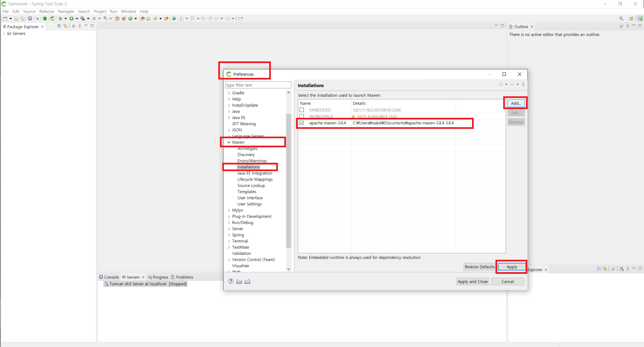Click Apply and Close button
Viewport: 644px width, 347px height.
[472, 282]
